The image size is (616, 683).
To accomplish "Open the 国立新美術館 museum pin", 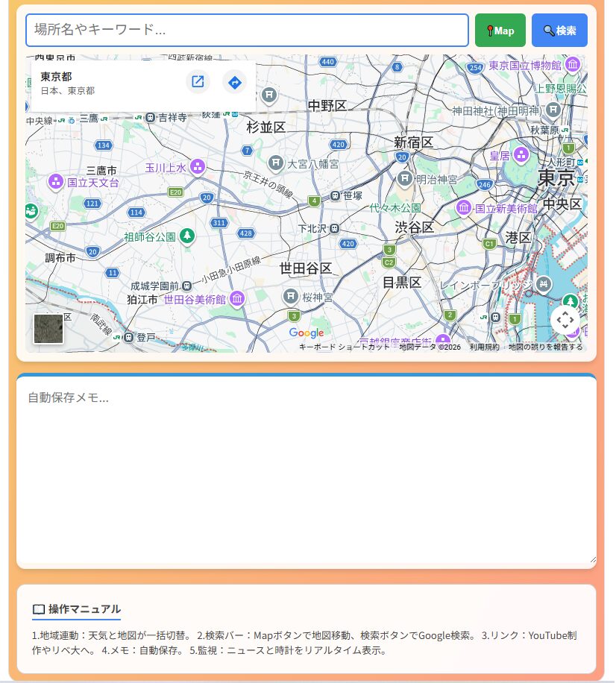I will (x=464, y=208).
